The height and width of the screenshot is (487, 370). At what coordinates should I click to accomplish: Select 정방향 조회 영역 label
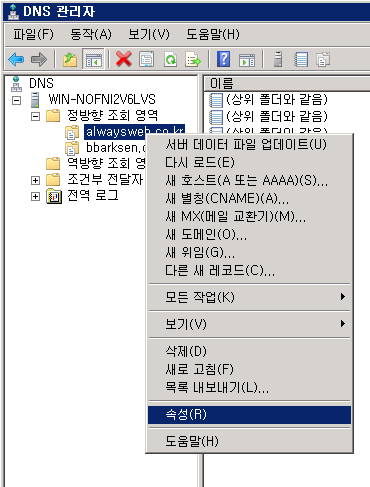(x=113, y=115)
